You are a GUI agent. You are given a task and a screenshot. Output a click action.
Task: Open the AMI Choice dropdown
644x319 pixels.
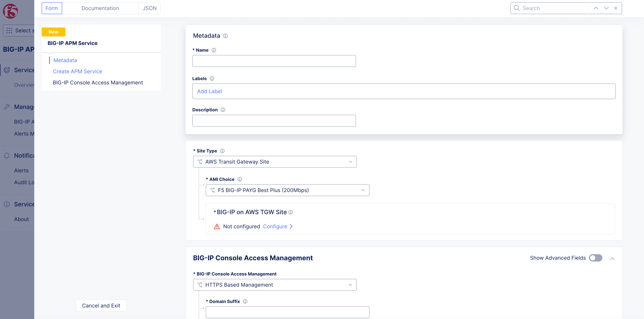pos(288,190)
